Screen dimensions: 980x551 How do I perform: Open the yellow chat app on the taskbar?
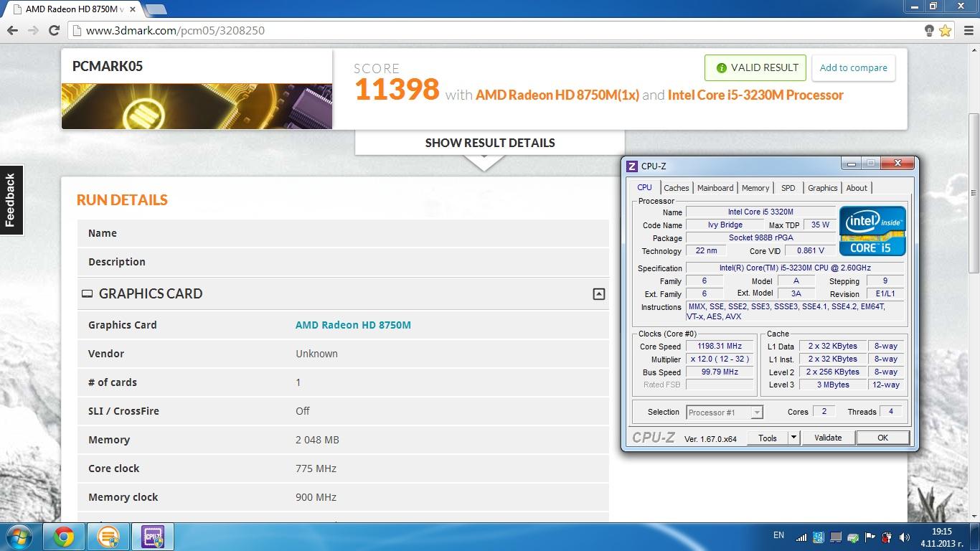click(108, 537)
